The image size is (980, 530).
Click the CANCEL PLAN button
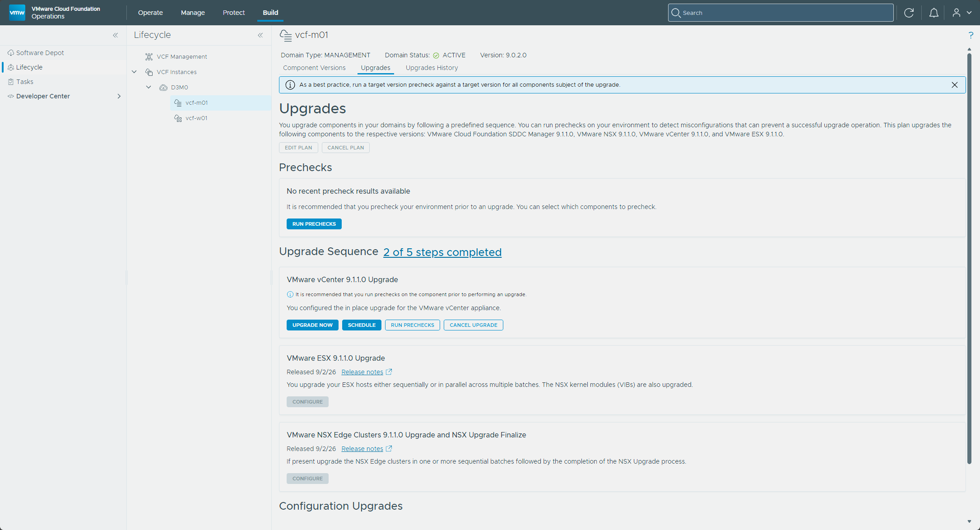tap(346, 148)
